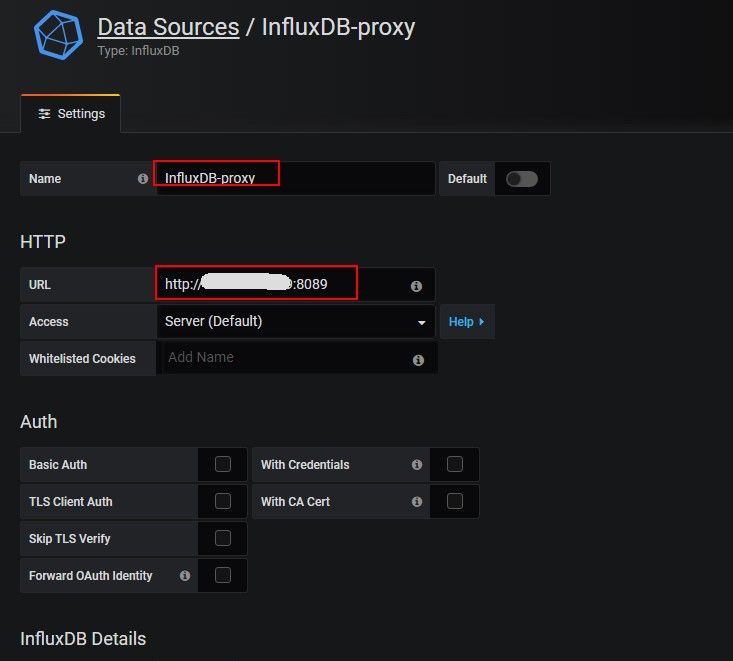Enable the With Credentials checkbox
Image resolution: width=733 pixels, height=661 pixels.
455,464
